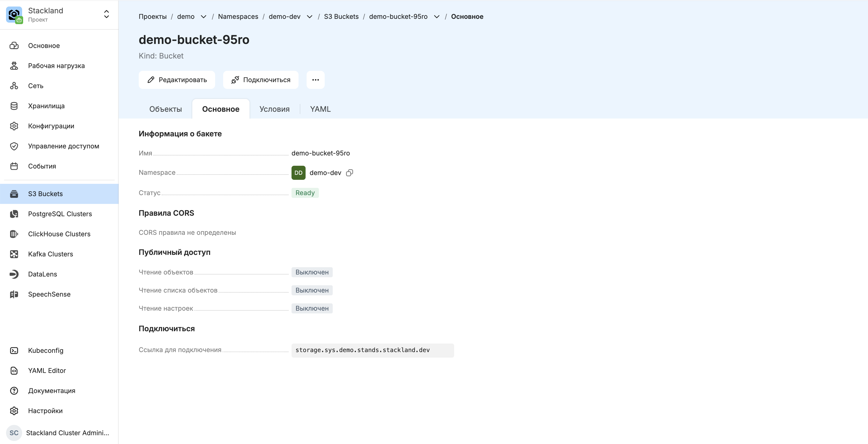Open SpeechSense via its icon
The width and height of the screenshot is (868, 444).
coord(14,294)
